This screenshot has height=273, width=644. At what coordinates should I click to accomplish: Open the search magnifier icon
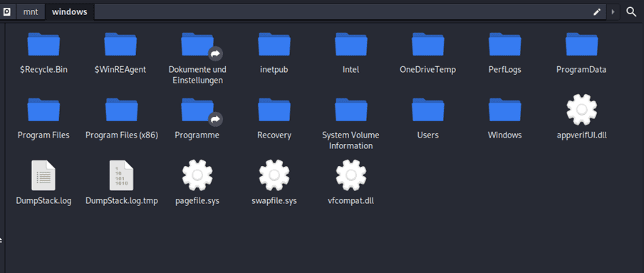tap(631, 12)
